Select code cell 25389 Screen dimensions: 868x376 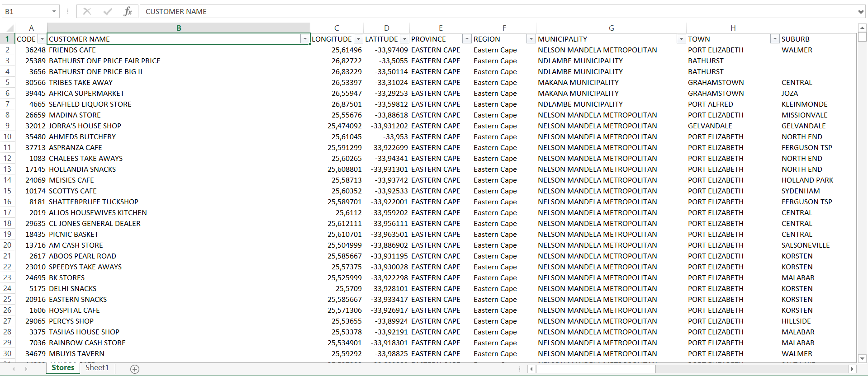click(x=31, y=61)
